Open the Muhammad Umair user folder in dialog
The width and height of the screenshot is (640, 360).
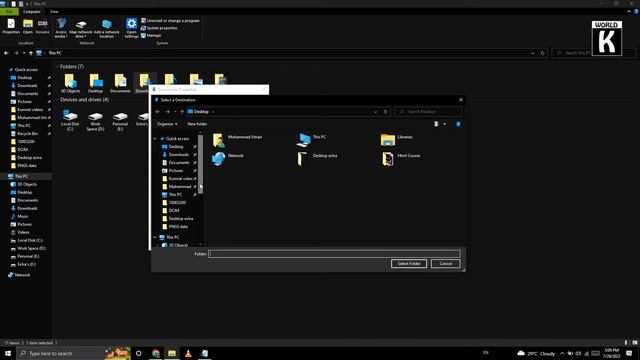pyautogui.click(x=238, y=140)
